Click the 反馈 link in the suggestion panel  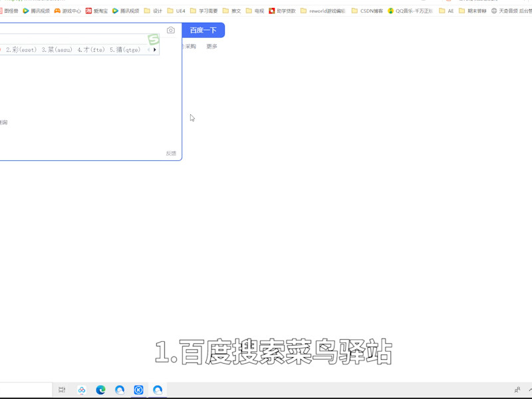(171, 154)
